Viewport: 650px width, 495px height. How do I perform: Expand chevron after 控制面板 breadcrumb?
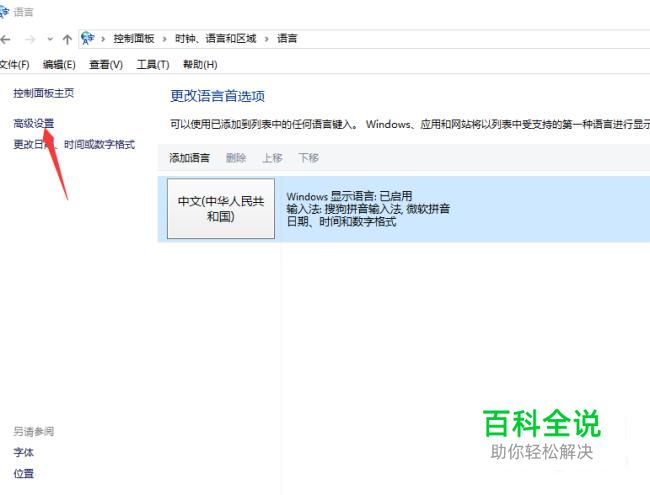click(165, 39)
